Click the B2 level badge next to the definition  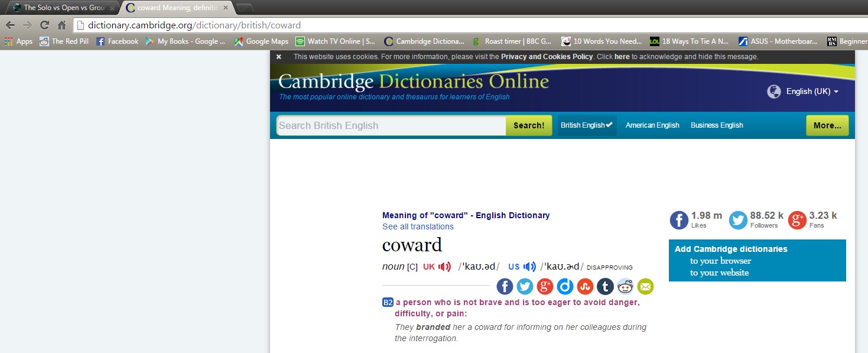point(388,303)
